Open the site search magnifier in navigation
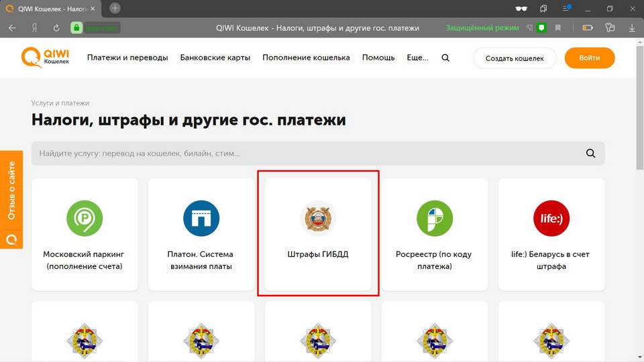 point(445,58)
